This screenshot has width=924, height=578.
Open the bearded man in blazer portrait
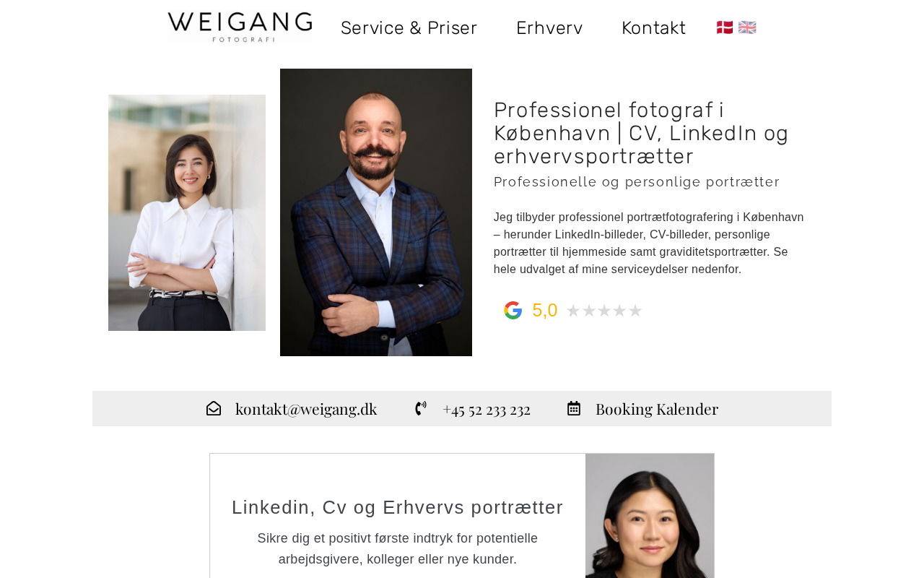click(376, 212)
